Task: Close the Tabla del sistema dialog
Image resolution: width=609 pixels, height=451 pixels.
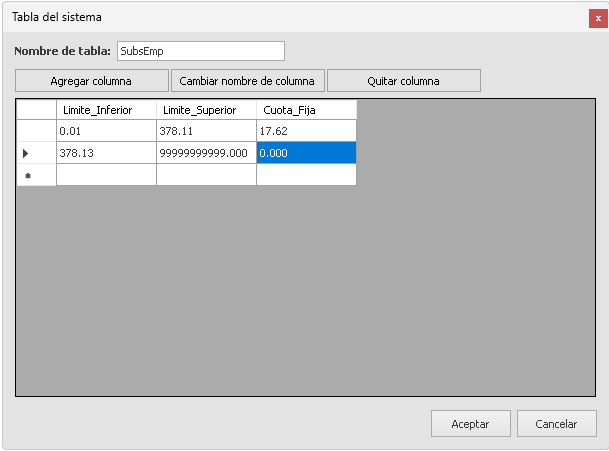Action: (x=598, y=17)
